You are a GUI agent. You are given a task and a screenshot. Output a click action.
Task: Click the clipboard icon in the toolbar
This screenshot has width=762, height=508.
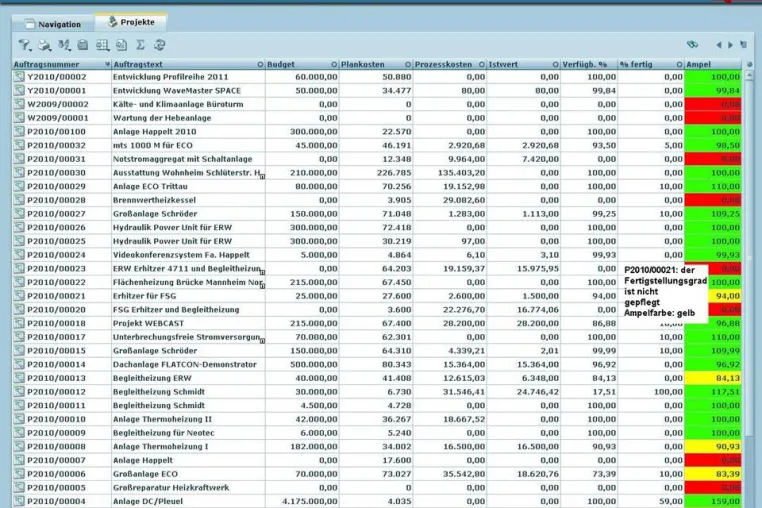click(83, 45)
